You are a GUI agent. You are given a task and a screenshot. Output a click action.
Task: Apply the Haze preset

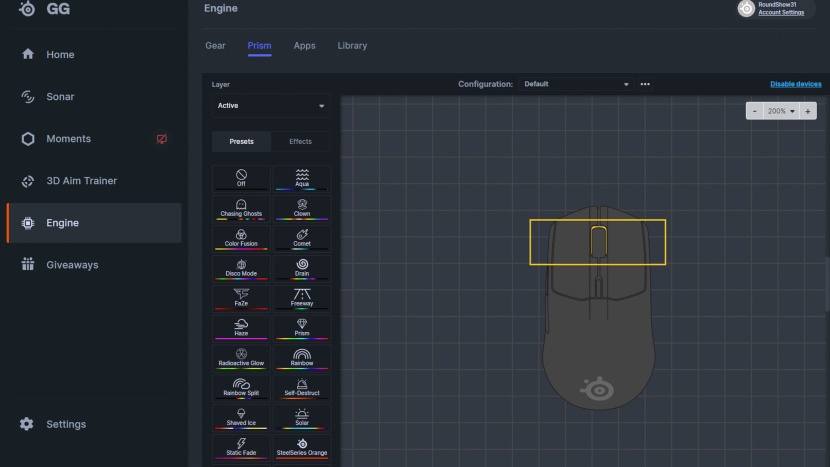(241, 328)
